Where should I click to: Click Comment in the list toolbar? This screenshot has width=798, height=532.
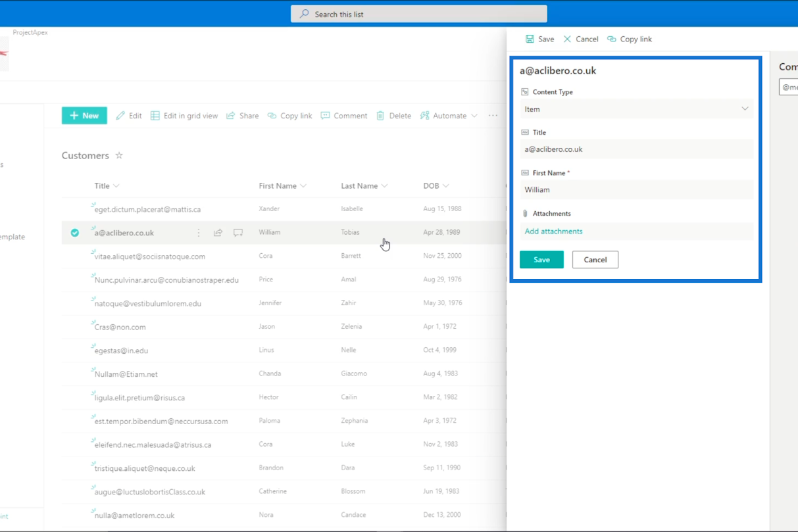344,116
